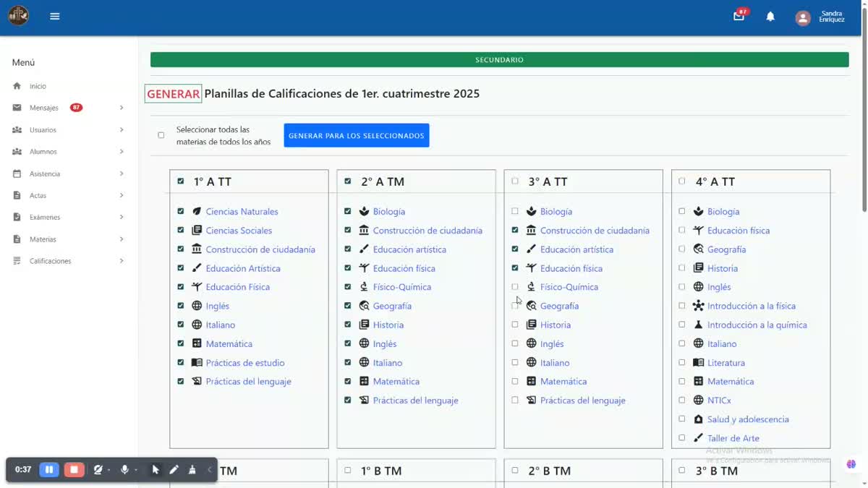The image size is (868, 488).
Task: Check Biología checkbox in 3° A TT
Action: pos(515,212)
